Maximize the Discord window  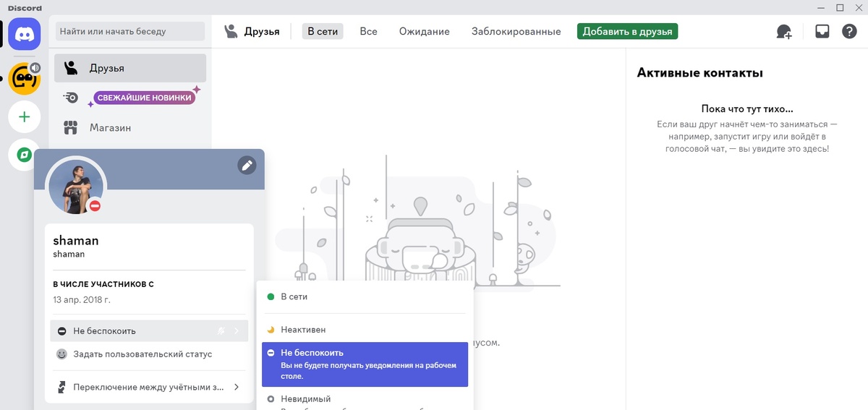840,8
